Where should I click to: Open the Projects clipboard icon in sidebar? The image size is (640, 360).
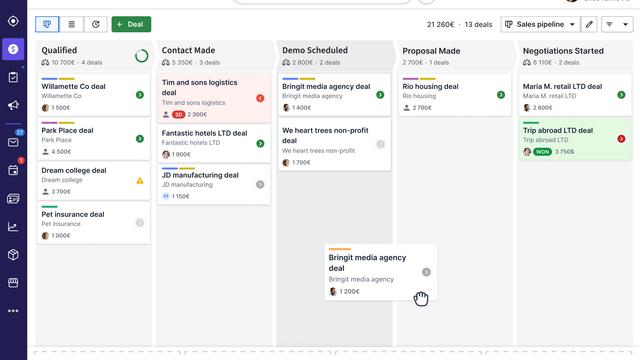[x=13, y=77]
